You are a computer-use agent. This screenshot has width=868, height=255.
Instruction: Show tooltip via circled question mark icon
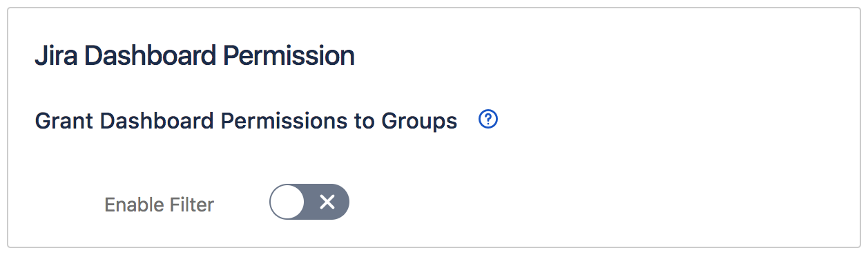pos(488,120)
